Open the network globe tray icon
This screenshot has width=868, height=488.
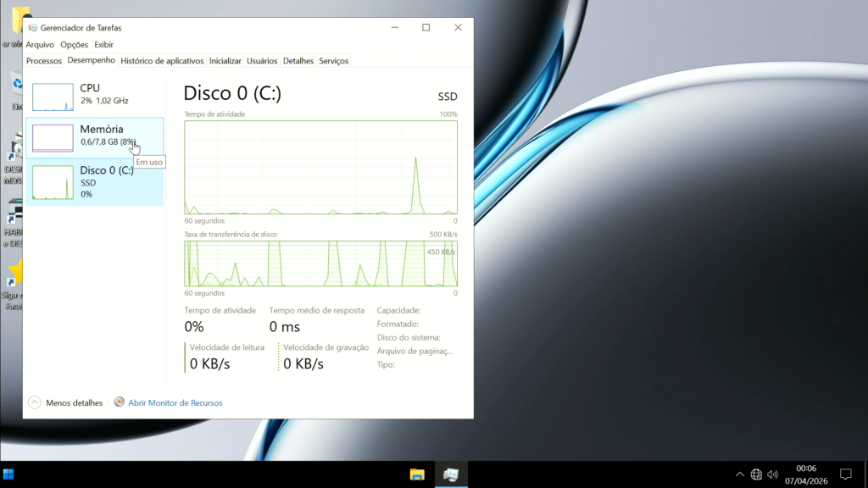(x=756, y=474)
